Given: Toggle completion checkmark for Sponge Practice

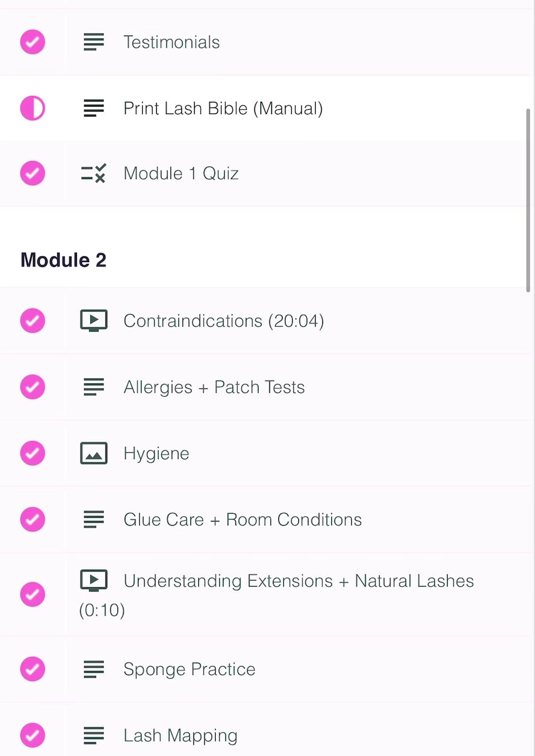Looking at the screenshot, I should coord(33,669).
